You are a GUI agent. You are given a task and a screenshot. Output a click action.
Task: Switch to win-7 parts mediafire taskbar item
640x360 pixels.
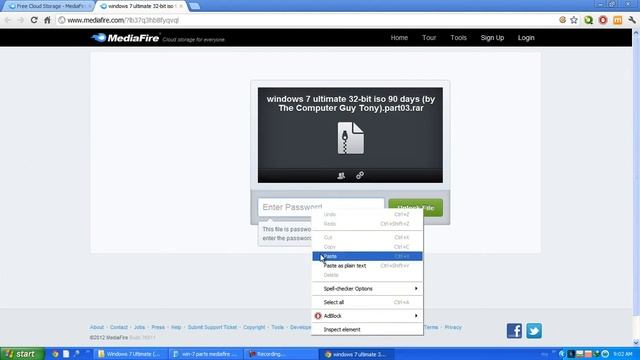tap(205, 354)
